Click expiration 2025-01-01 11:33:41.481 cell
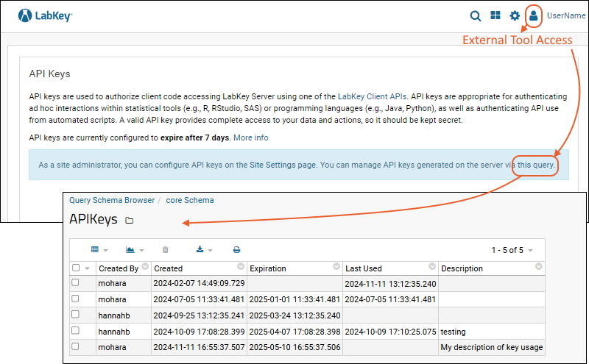589x364 pixels. pos(295,299)
